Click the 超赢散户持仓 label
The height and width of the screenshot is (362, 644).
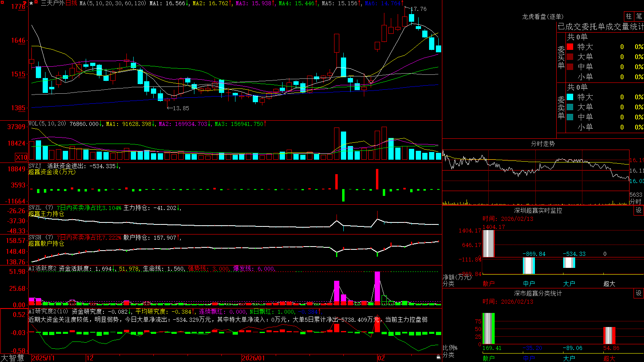(x=46, y=243)
